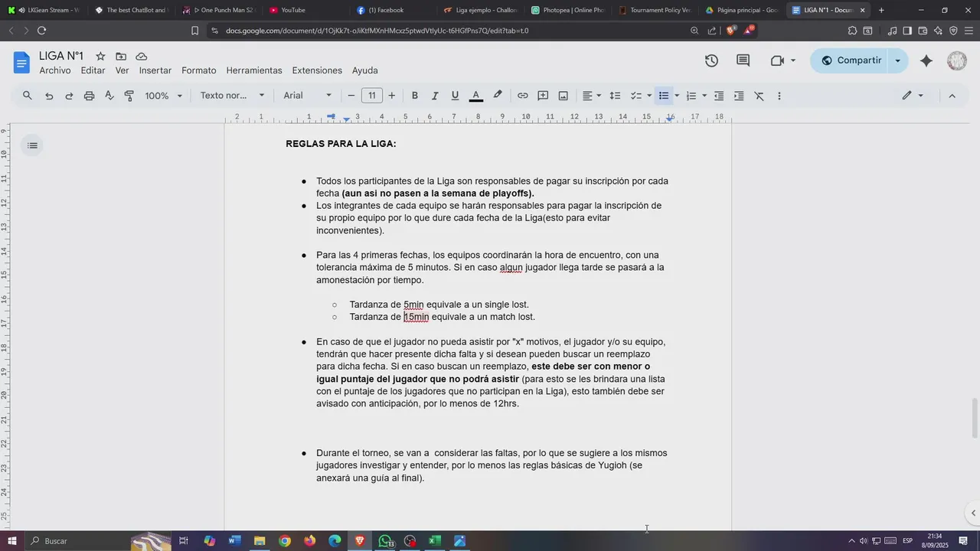Viewport: 980px width, 551px height.
Task: Toggle italic formatting
Action: tap(435, 96)
